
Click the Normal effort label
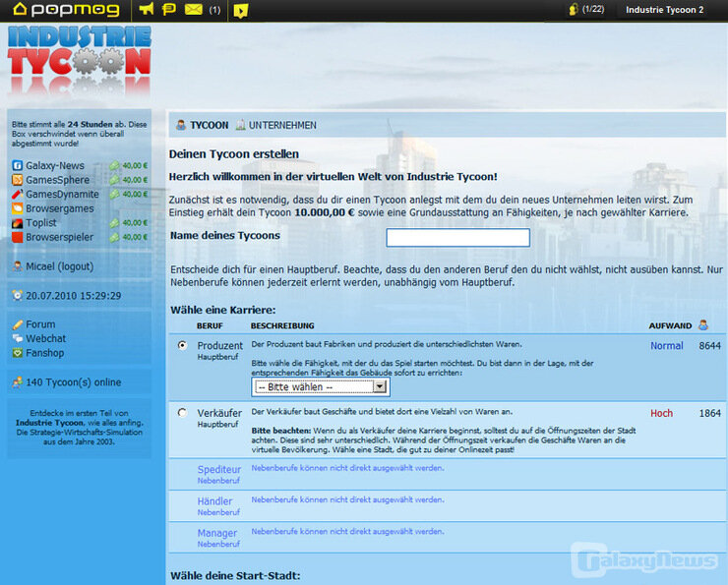[x=667, y=346]
